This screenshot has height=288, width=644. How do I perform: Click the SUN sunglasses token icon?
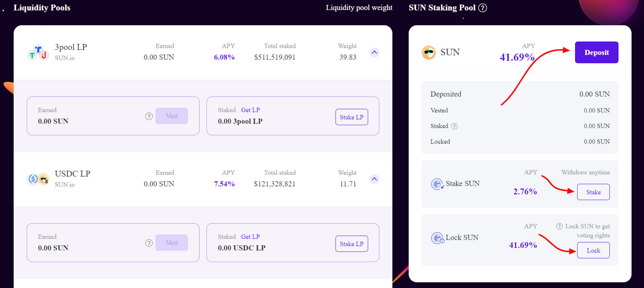(x=429, y=52)
